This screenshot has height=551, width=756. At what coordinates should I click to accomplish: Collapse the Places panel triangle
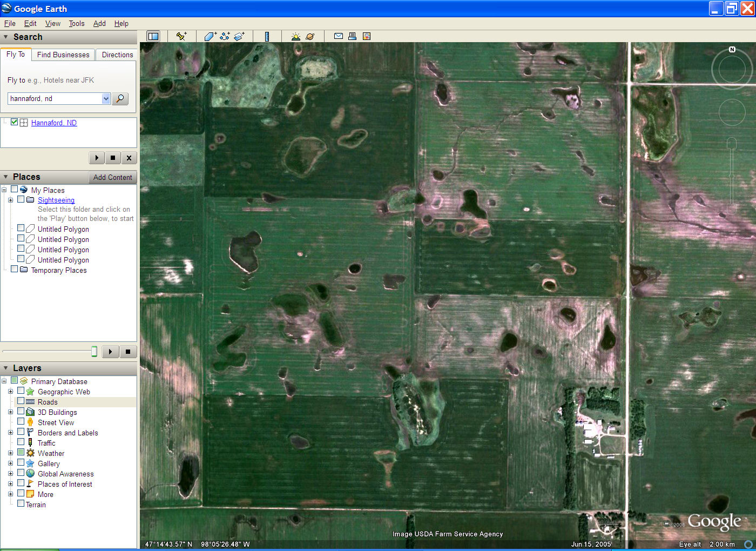pyautogui.click(x=6, y=177)
